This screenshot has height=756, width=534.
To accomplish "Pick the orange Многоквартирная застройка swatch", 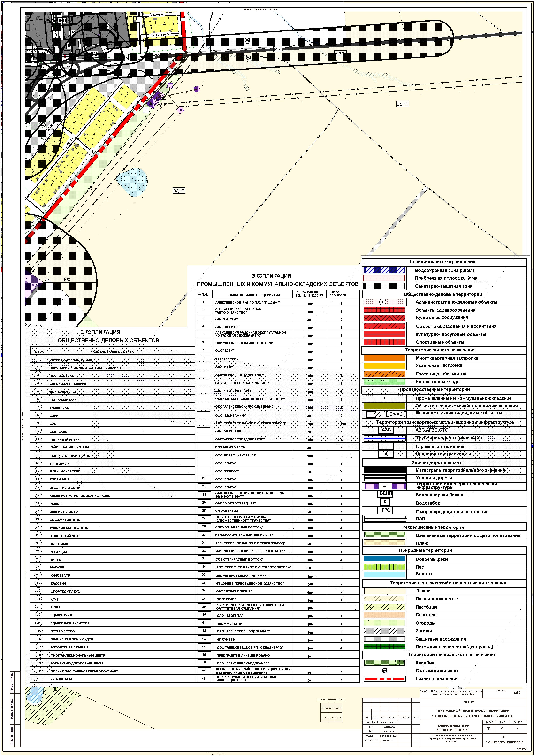I will pyautogui.click(x=385, y=358).
